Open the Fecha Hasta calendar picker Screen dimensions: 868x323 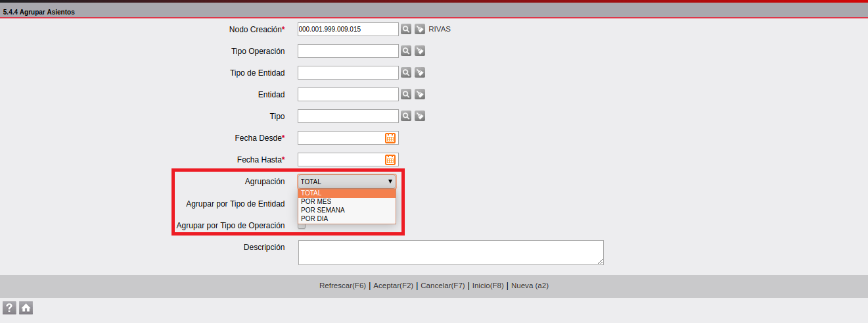390,160
